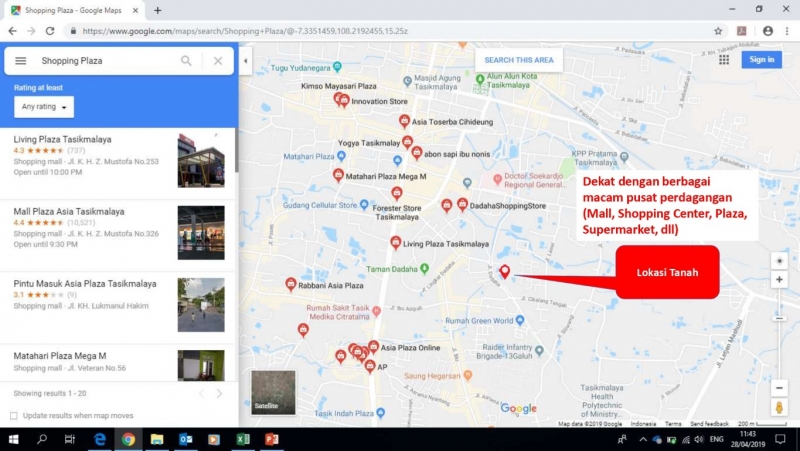Click Pintu Masuk Asia Plaza thumbnail
This screenshot has width=800, height=451.
201,305
